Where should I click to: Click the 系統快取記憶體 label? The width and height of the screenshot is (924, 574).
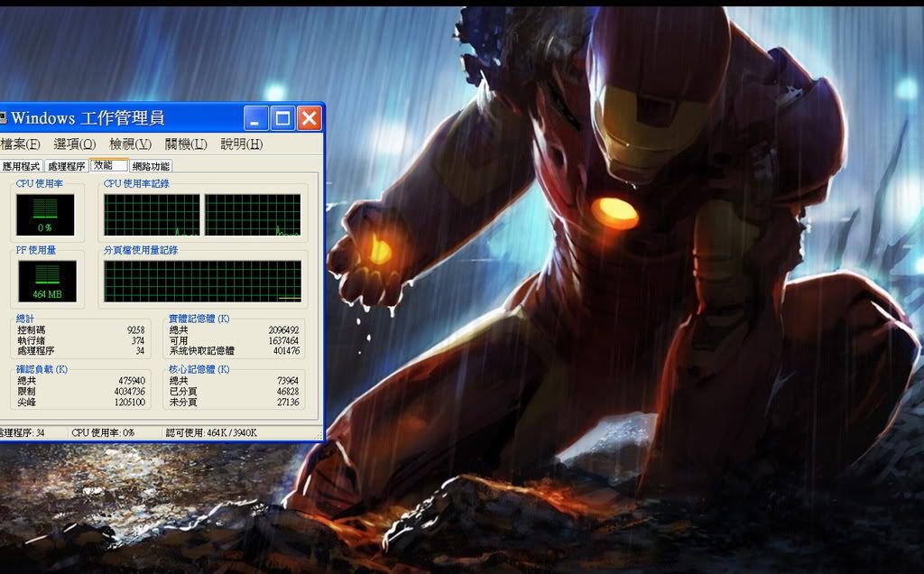coord(201,351)
